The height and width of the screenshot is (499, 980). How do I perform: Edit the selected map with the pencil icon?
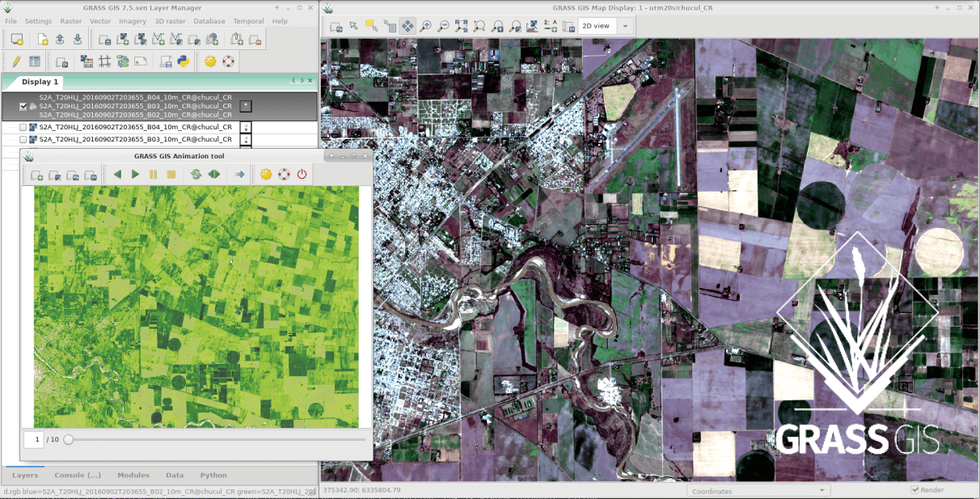click(x=16, y=61)
